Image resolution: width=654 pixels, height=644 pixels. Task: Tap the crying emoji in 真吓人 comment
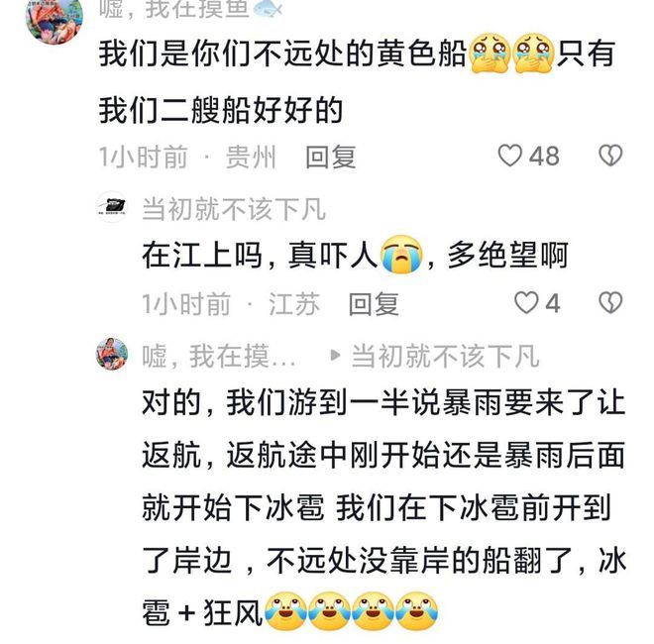coord(401,254)
